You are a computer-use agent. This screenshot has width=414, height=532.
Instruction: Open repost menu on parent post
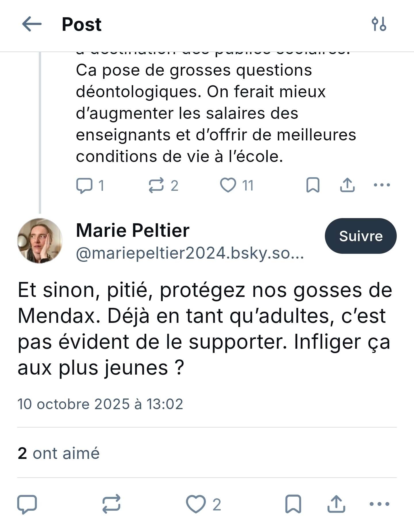point(156,185)
